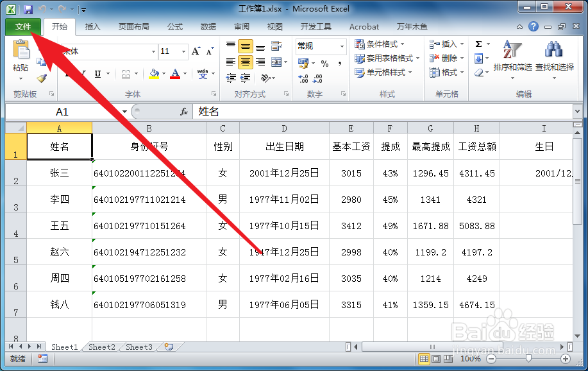Click the AutoSum sigma icon
The image size is (588, 371).
[x=479, y=44]
